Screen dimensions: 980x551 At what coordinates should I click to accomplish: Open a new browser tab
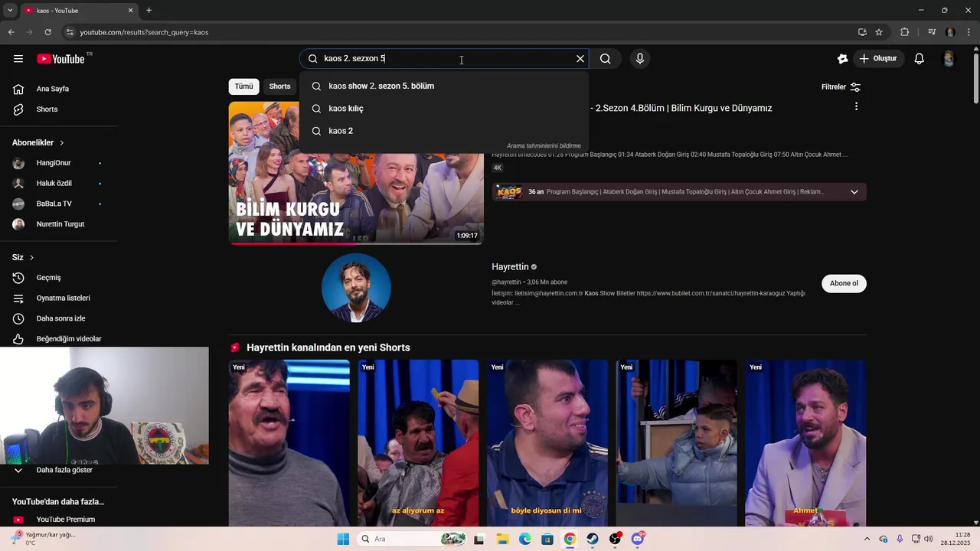[149, 11]
